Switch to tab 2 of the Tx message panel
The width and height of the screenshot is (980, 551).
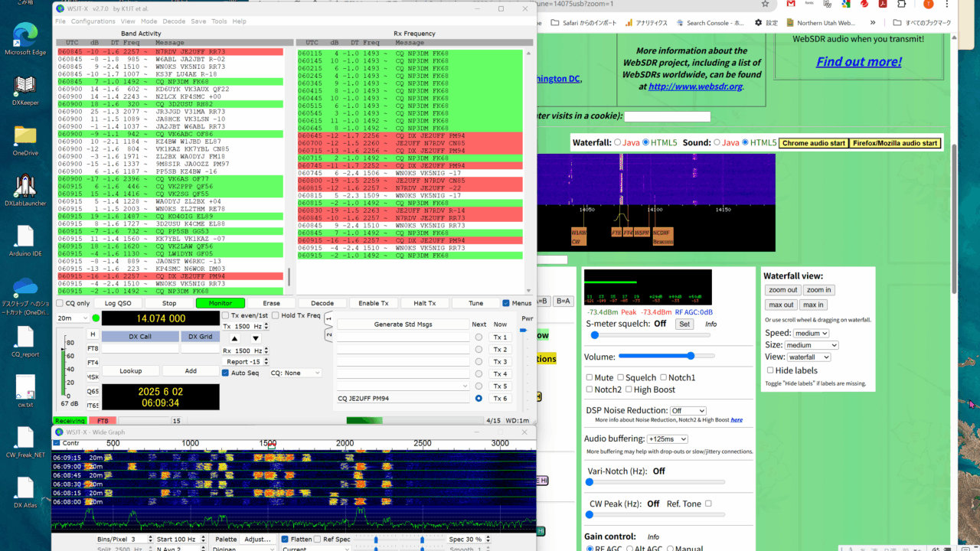pyautogui.click(x=329, y=334)
